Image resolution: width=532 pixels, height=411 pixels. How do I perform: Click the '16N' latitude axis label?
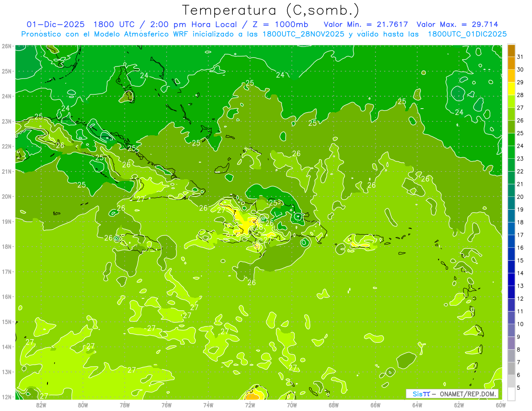(x=6, y=297)
